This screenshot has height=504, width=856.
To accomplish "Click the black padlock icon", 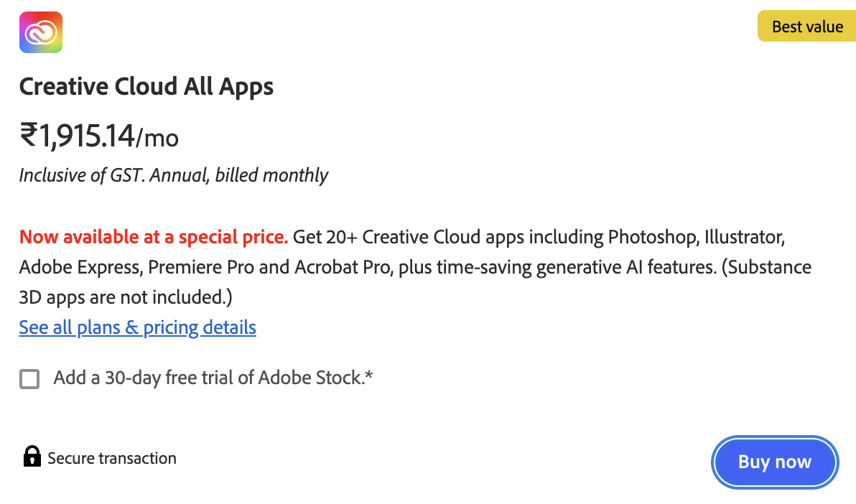I will tap(32, 457).
